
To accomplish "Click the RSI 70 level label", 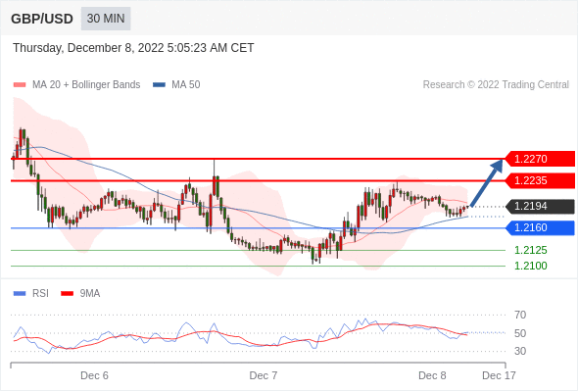I will [520, 315].
